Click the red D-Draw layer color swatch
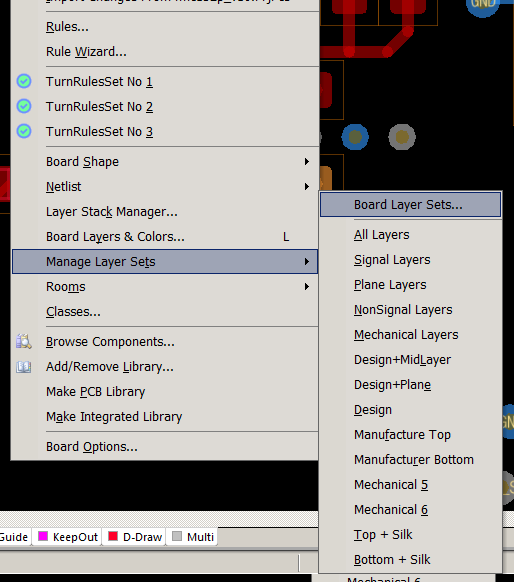514x582 pixels. tap(113, 536)
